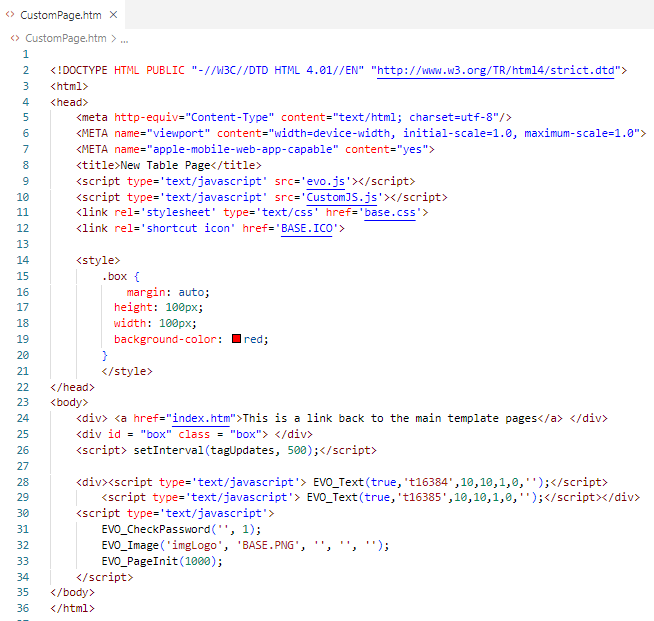This screenshot has height=621, width=654.
Task: Expand the breadcrumb ellipsis item
Action: [124, 40]
